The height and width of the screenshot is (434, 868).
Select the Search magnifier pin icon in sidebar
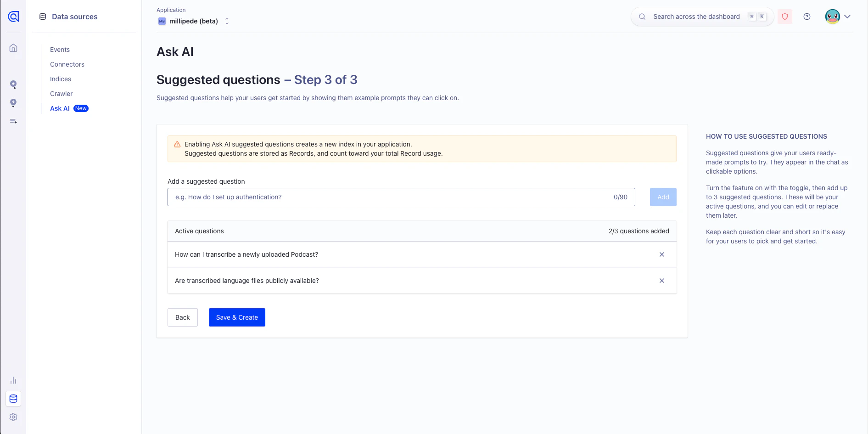(x=13, y=85)
